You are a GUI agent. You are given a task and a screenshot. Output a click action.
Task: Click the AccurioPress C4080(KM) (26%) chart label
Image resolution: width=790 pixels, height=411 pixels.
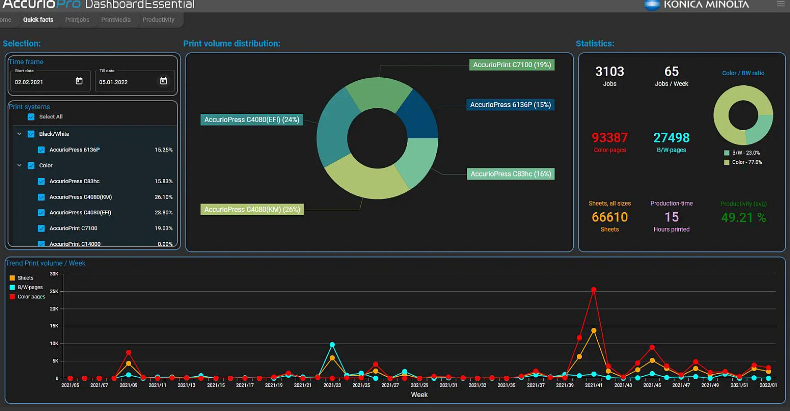(x=252, y=210)
